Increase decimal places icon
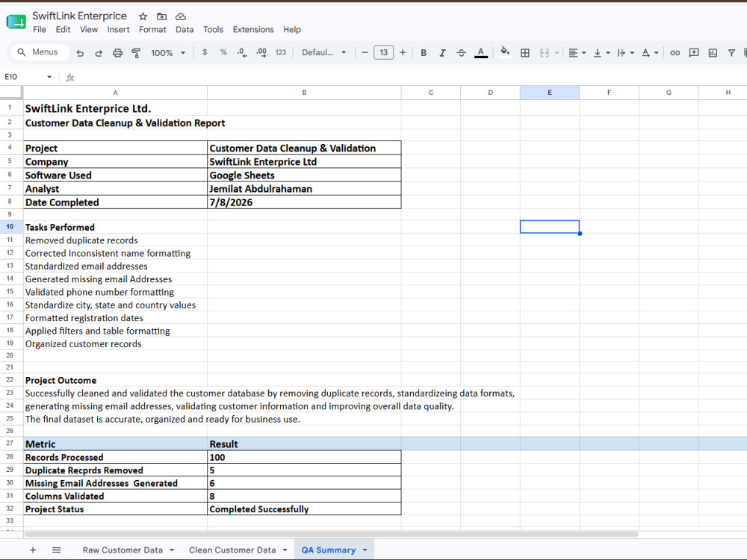747x560 pixels. pos(261,52)
